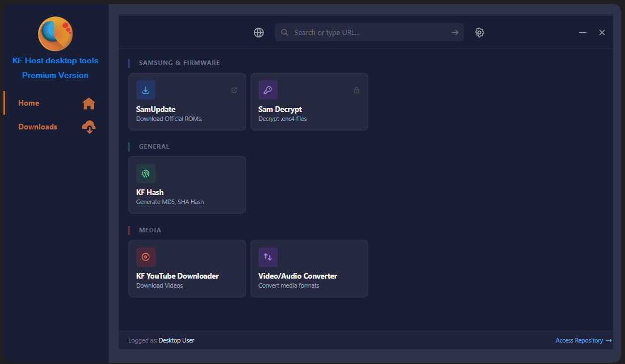625x364 pixels.
Task: Submit search with the arrow button
Action: point(454,32)
